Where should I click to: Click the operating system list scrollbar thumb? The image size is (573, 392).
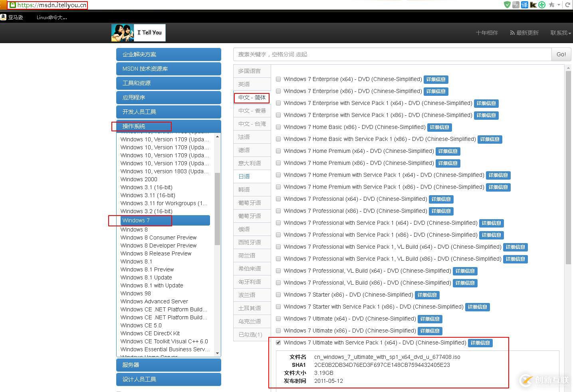[x=217, y=209]
